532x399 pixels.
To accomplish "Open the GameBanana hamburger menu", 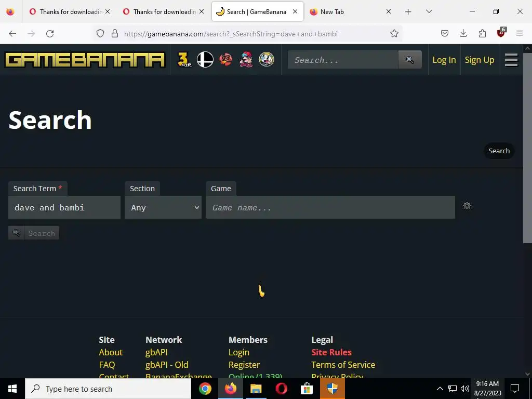I will pos(511,60).
